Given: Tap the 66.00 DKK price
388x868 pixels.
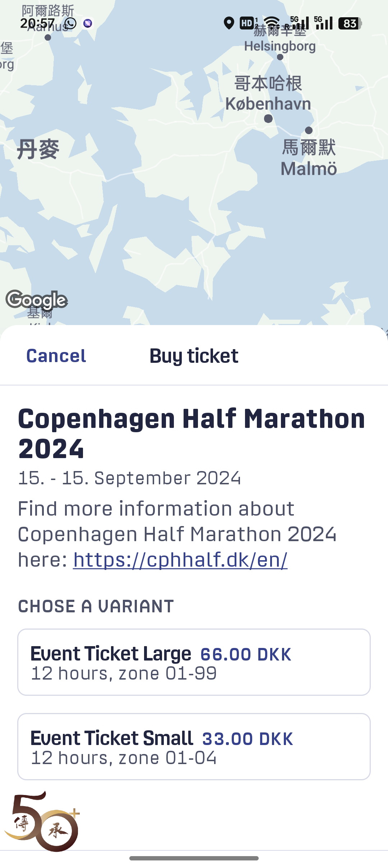Looking at the screenshot, I should (246, 654).
